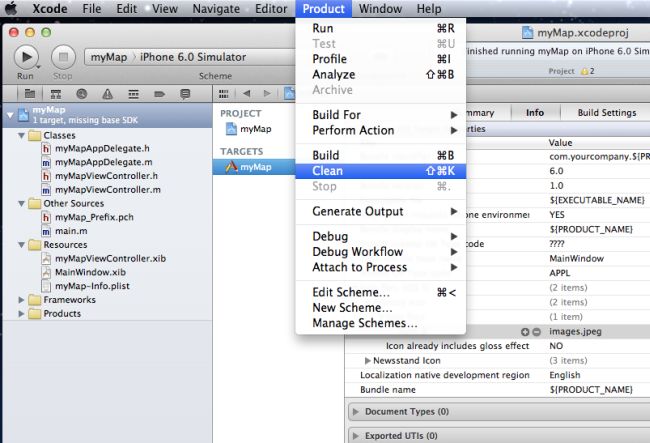Open the Log navigator icon
This screenshot has width=650, height=443.
tap(185, 94)
